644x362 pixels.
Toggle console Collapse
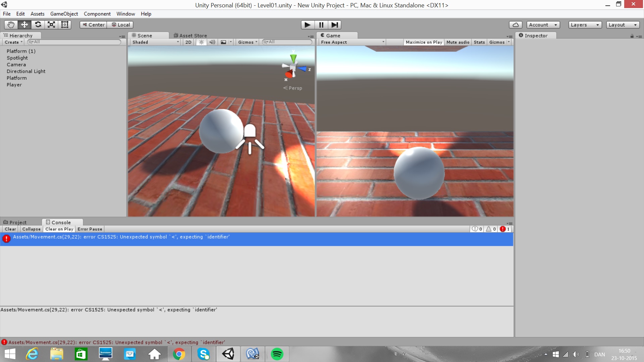31,229
